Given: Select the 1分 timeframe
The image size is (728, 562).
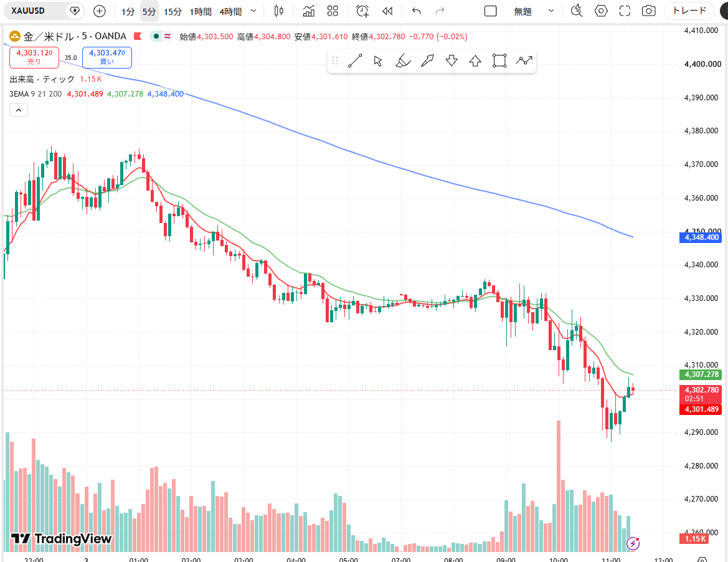Looking at the screenshot, I should [128, 12].
